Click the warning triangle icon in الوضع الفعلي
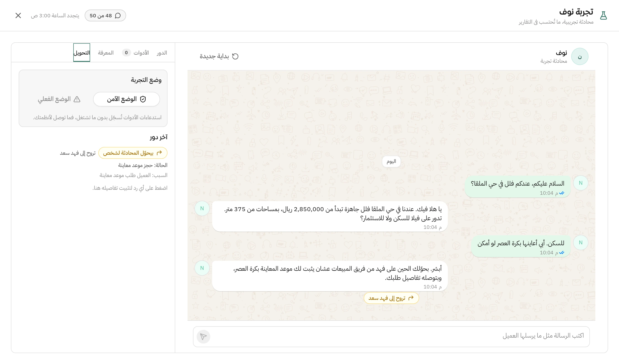 point(77,99)
